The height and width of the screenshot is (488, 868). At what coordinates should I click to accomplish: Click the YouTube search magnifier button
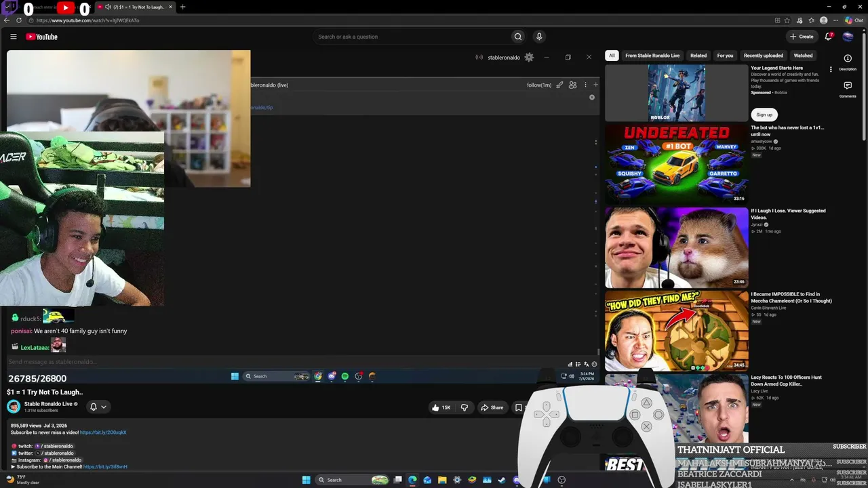click(518, 37)
